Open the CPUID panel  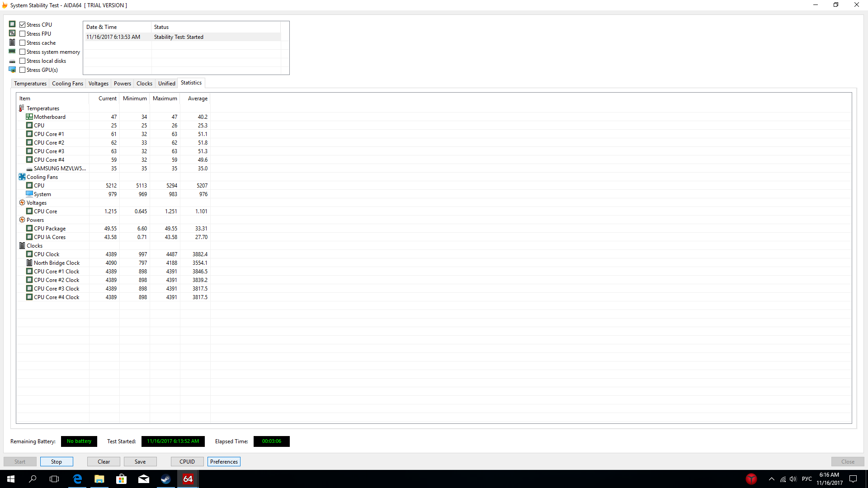[187, 462]
